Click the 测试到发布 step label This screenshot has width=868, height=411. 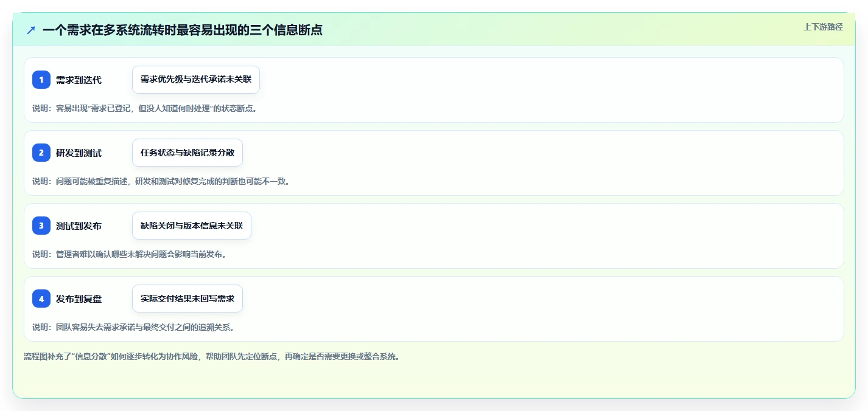(x=79, y=226)
